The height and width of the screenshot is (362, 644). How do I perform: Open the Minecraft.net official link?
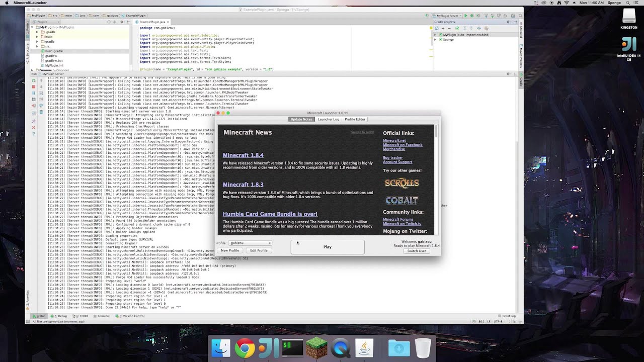tap(394, 140)
